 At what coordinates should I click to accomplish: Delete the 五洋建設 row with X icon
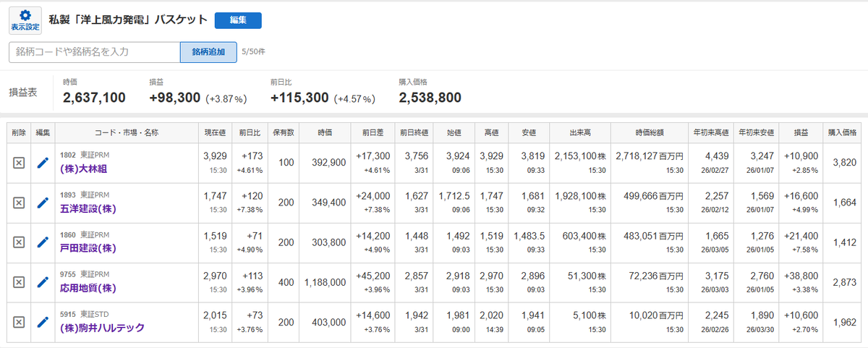[x=20, y=203]
